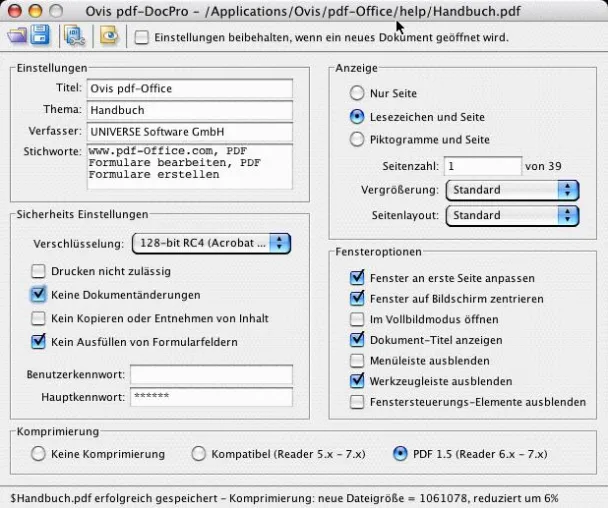This screenshot has width=608, height=508.
Task: Save the document with the floppy disk icon
Action: pos(40,35)
